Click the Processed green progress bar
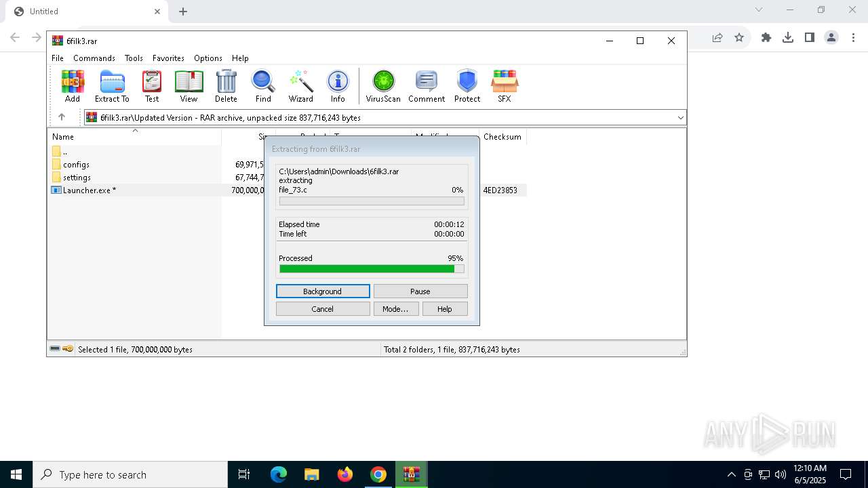The image size is (868, 488). click(x=372, y=269)
